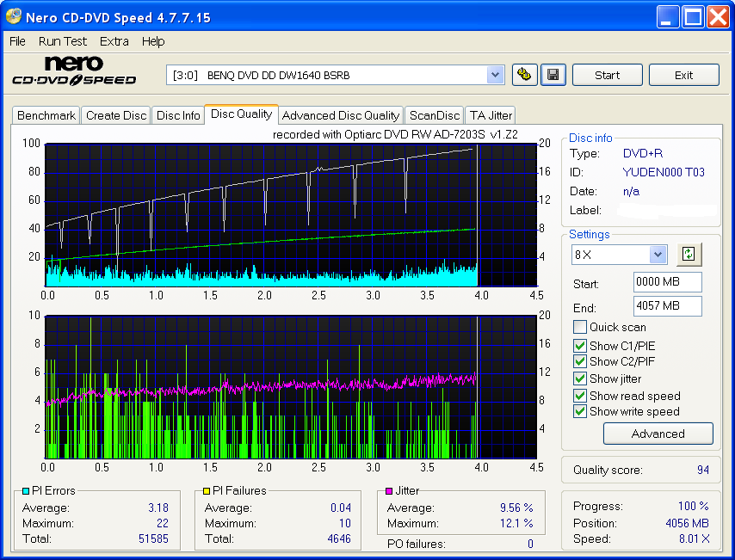
Task: Open the drive selection dropdown
Action: pos(495,75)
